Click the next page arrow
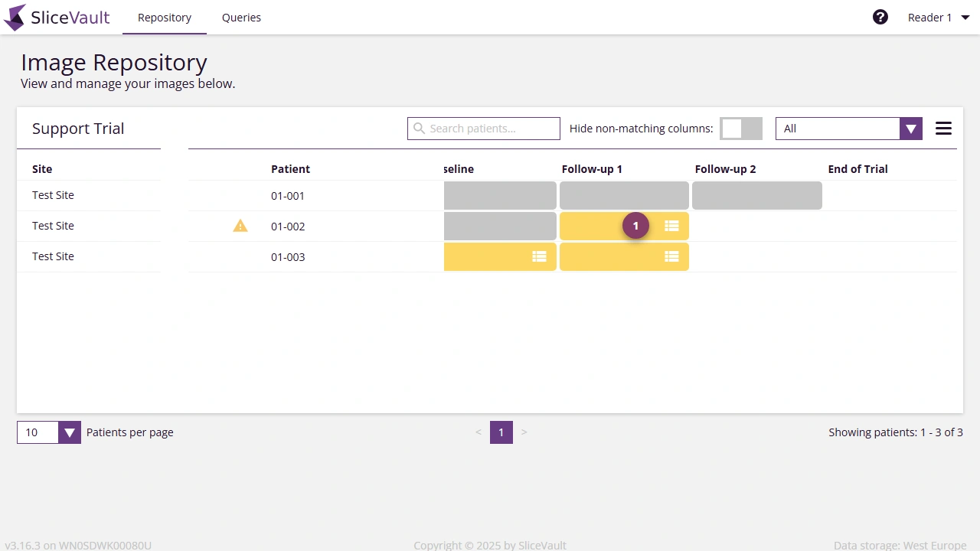 (x=524, y=432)
